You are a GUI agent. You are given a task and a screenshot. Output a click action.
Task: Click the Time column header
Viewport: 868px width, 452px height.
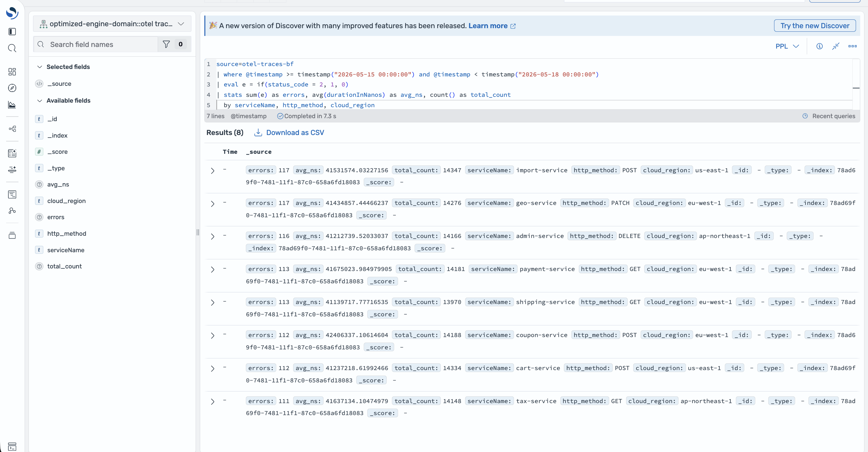(x=230, y=152)
